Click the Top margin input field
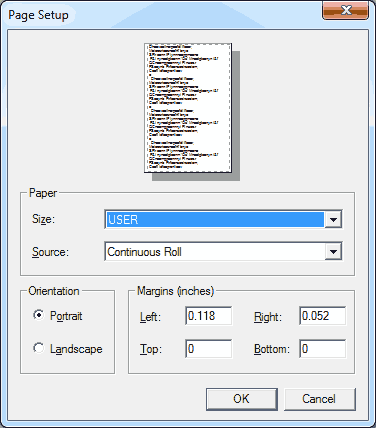This screenshot has width=376, height=428. coord(209,349)
